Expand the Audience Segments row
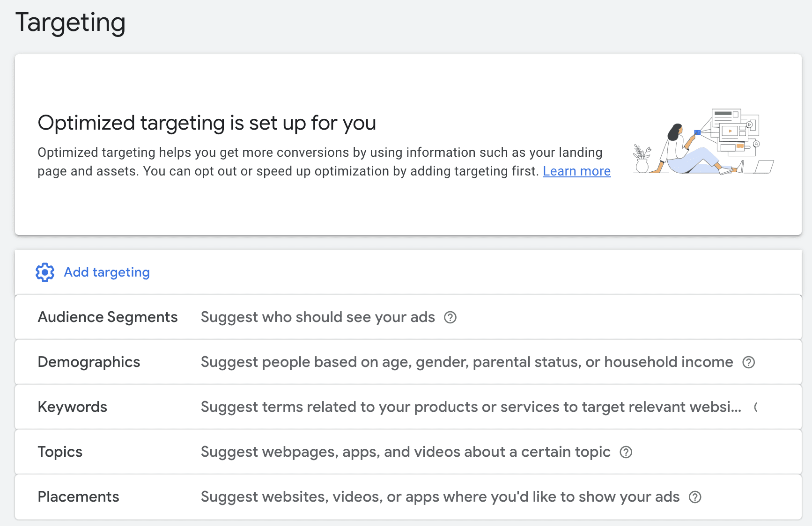Viewport: 812px width, 526px height. click(408, 317)
